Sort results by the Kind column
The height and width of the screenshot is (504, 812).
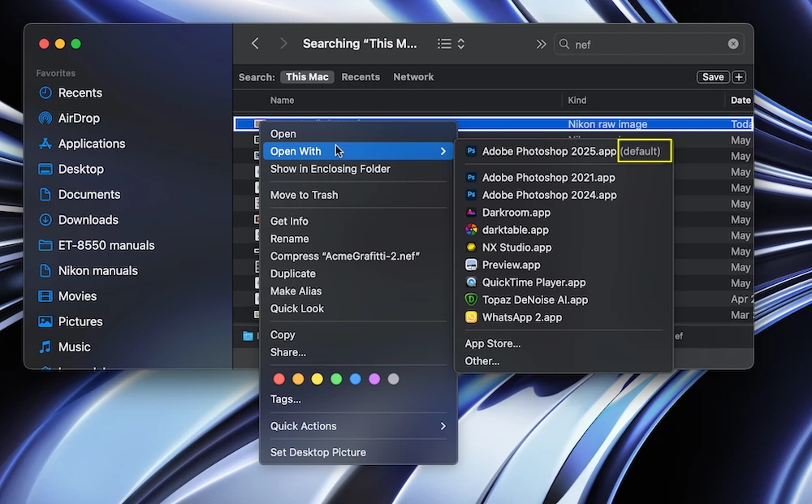(x=577, y=101)
